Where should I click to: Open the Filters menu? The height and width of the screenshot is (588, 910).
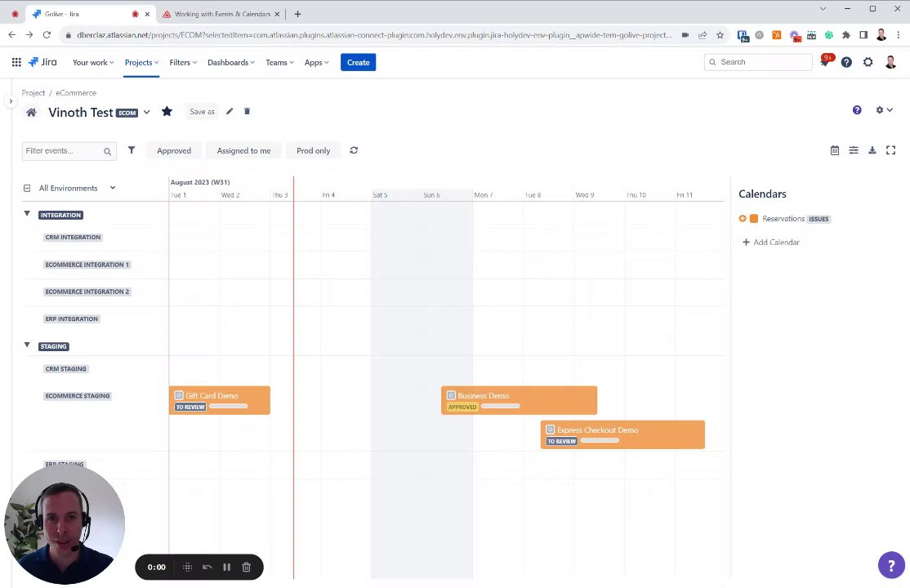183,63
